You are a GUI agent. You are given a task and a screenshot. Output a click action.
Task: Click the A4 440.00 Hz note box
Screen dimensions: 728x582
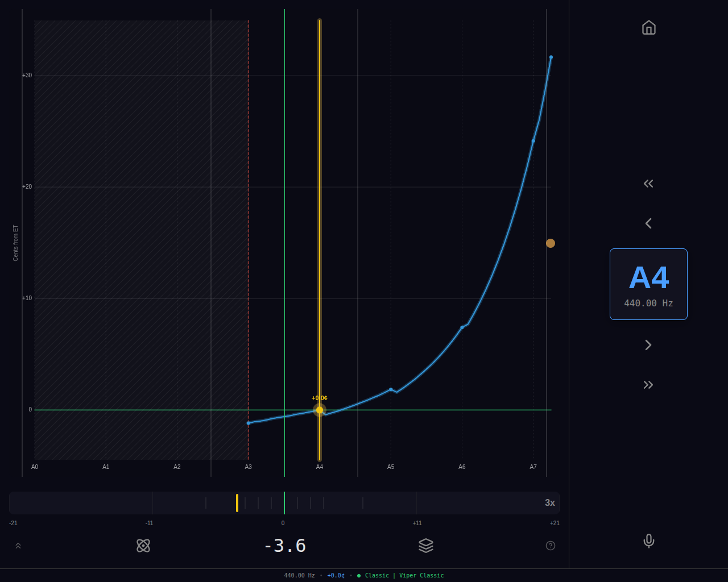tap(648, 284)
